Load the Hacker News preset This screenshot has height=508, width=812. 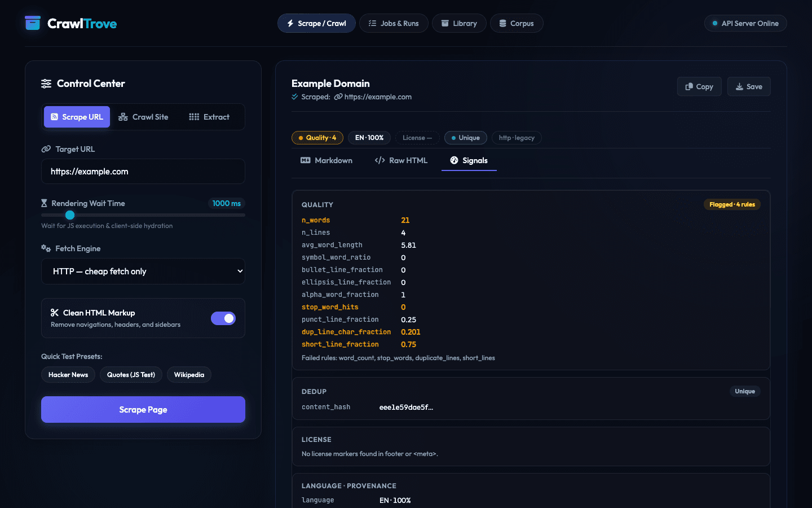68,375
